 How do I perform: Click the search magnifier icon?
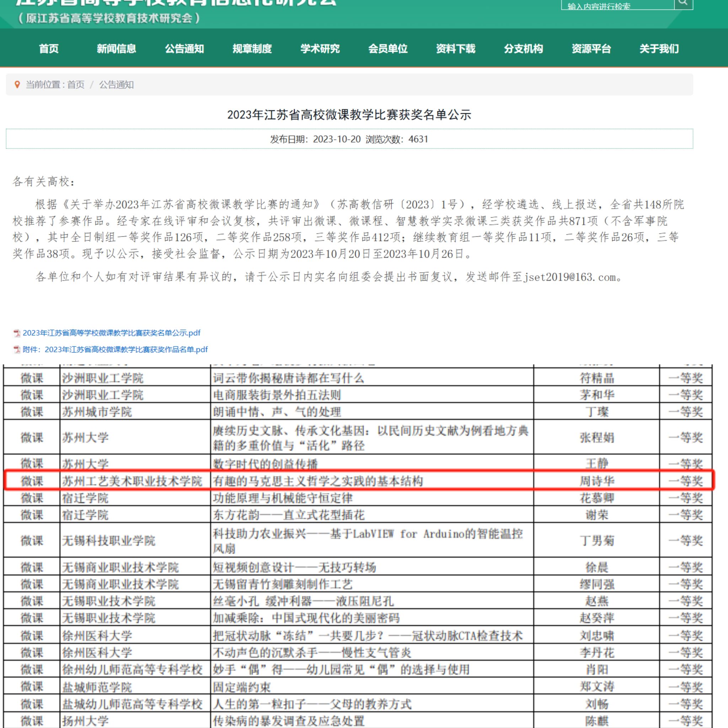pos(683,3)
